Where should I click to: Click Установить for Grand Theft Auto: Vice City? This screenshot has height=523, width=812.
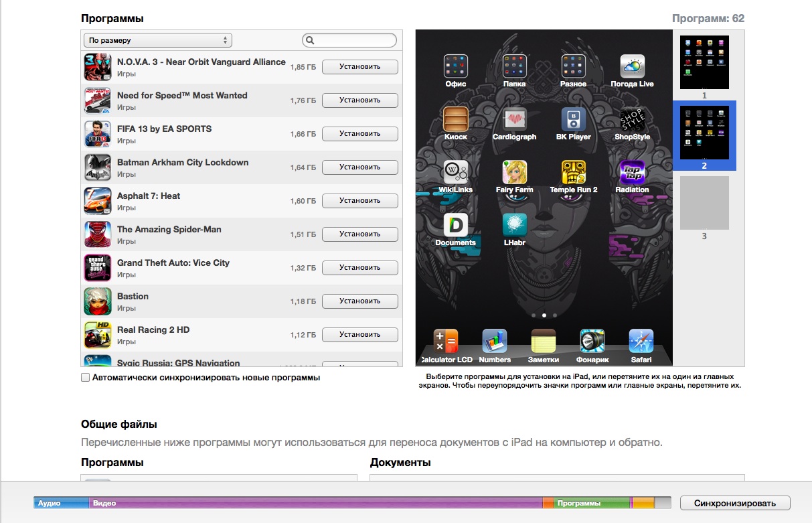coord(360,268)
